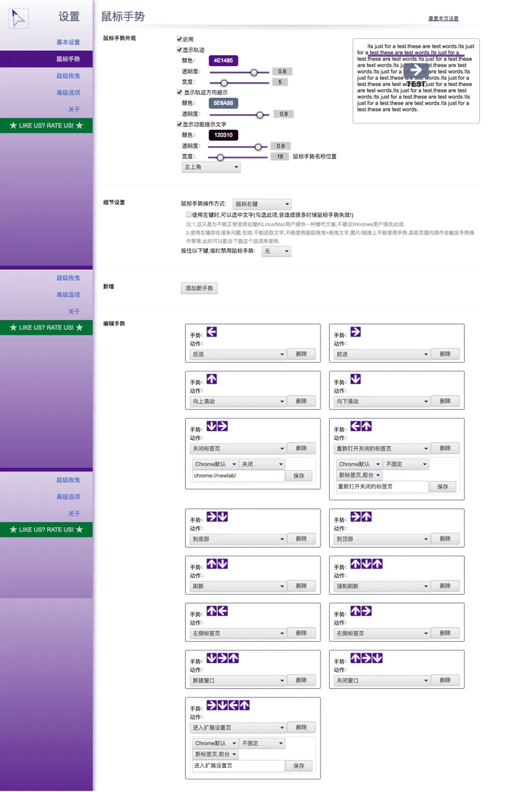Image resolution: width=532 pixels, height=792 pixels.
Task: Enable the 使用左键时 checkbox option
Action: pos(189,214)
